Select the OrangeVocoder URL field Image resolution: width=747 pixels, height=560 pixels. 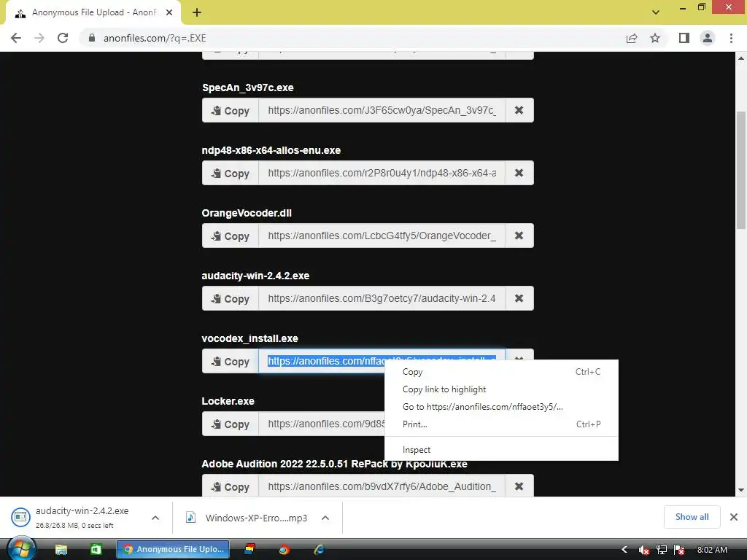pos(382,236)
